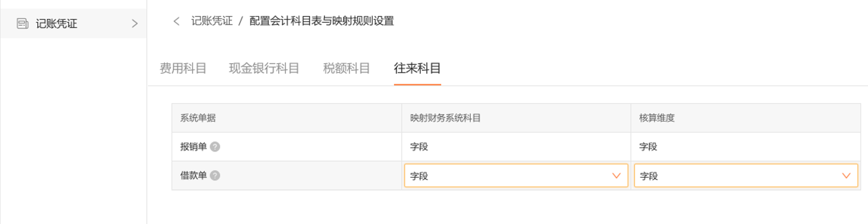The height and width of the screenshot is (224, 868).
Task: Click the sidebar arrow beside 记账凭证
Action: click(135, 24)
